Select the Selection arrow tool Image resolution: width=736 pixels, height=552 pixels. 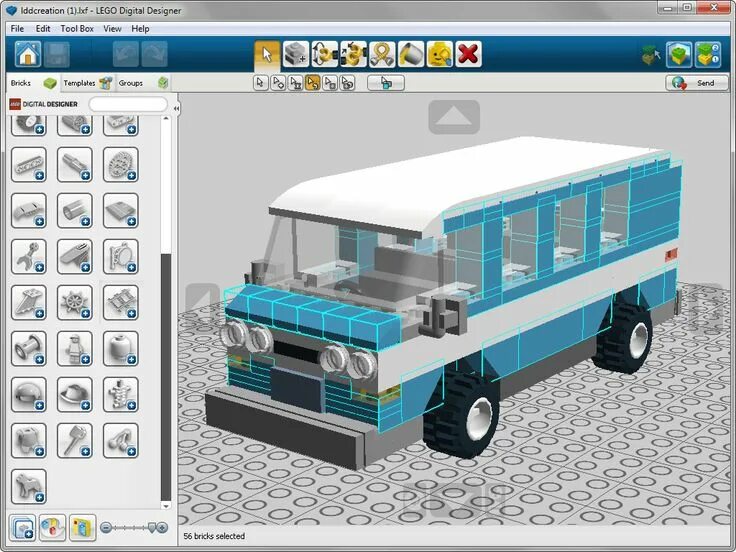(268, 54)
